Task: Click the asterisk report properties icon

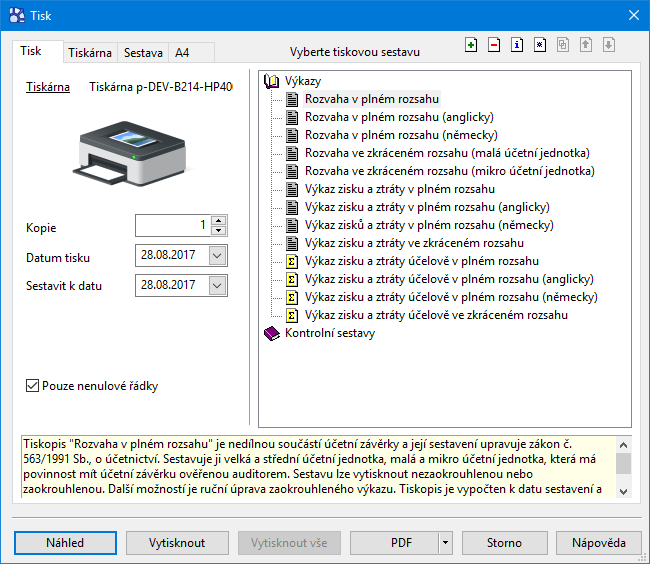Action: 540,45
